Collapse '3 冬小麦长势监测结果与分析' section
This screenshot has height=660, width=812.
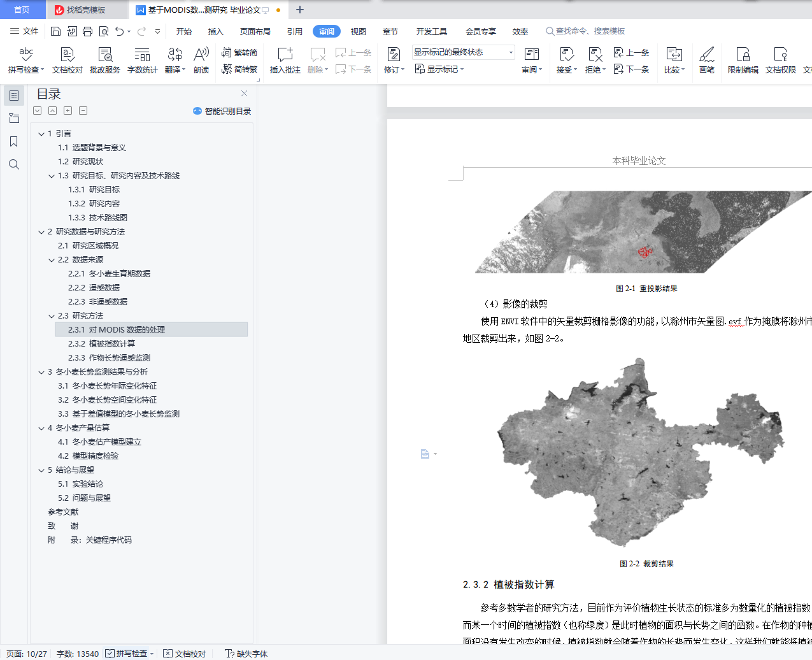pos(41,372)
